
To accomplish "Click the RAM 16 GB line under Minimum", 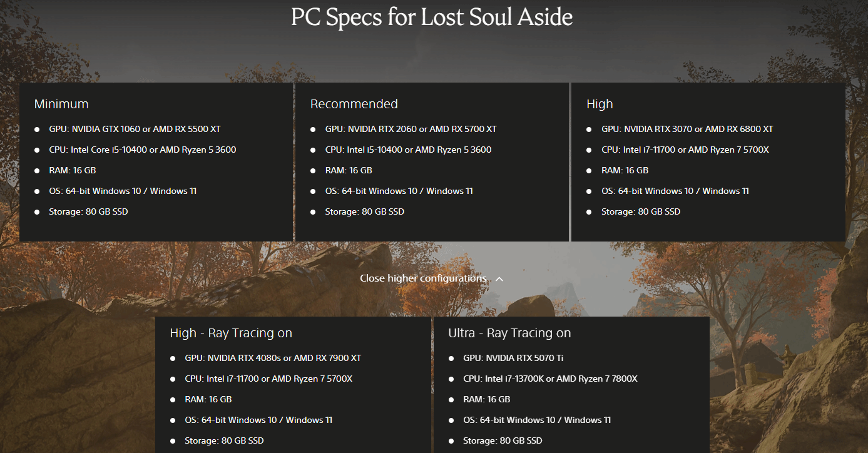I will (x=72, y=171).
